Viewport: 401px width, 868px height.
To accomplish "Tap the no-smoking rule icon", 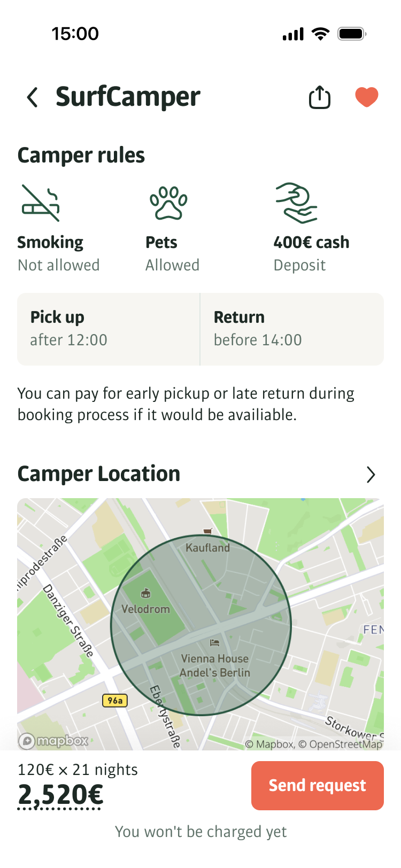I will click(41, 203).
